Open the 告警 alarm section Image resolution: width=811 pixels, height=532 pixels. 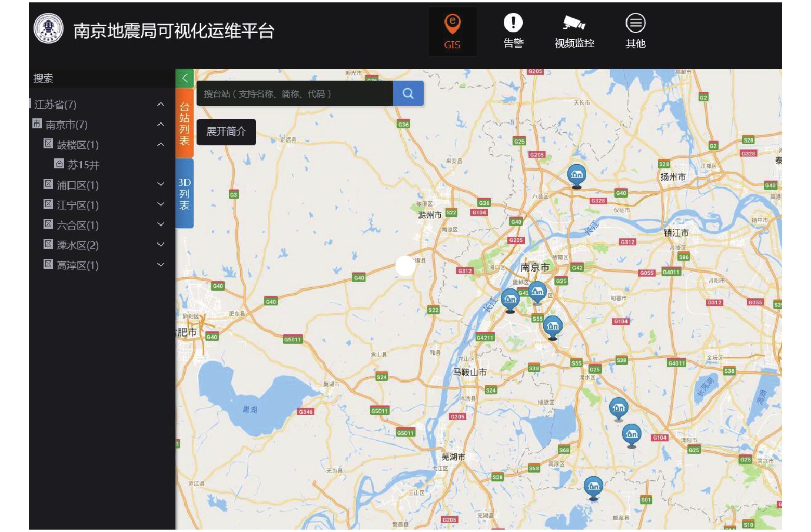coord(513,31)
